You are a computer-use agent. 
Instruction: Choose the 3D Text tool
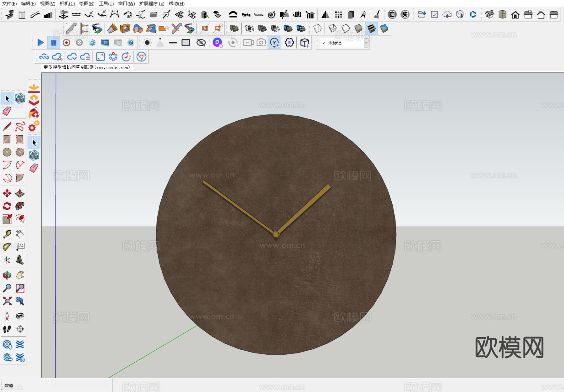point(20,260)
